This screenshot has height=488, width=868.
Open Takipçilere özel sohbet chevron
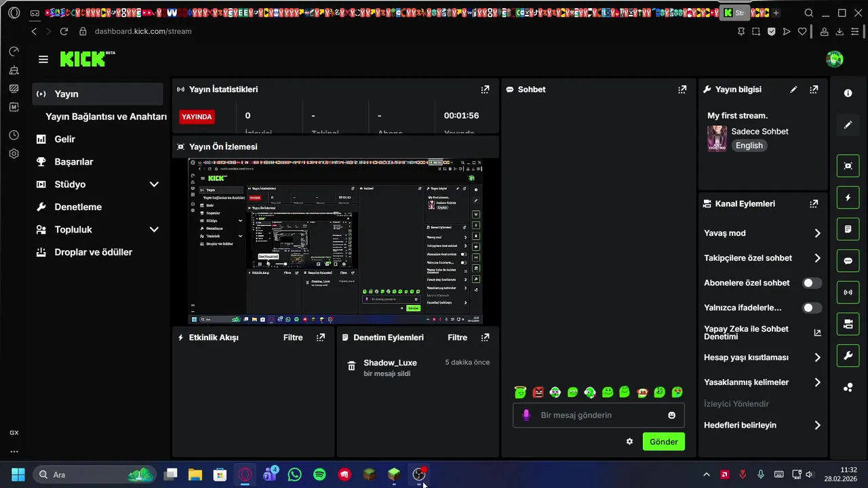pyautogui.click(x=817, y=258)
